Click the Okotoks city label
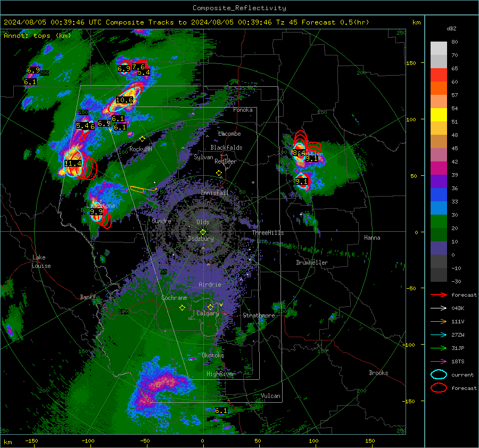 click(213, 355)
